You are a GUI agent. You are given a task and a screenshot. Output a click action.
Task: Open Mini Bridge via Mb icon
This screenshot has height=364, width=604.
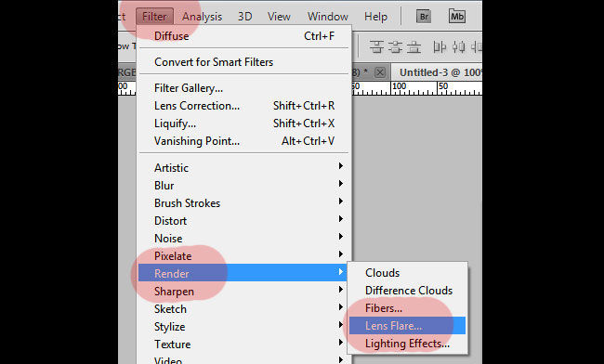coord(457,17)
